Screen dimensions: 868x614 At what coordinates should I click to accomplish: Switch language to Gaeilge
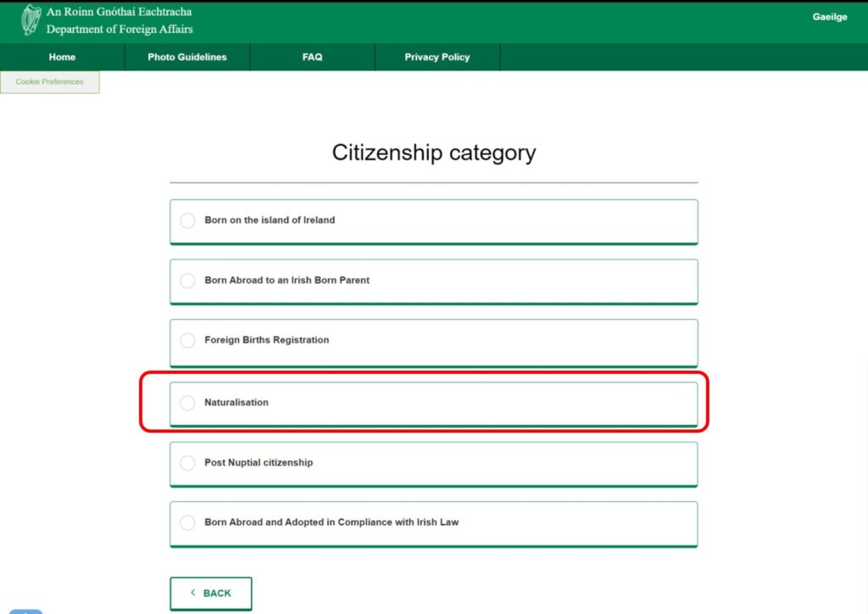(x=829, y=17)
